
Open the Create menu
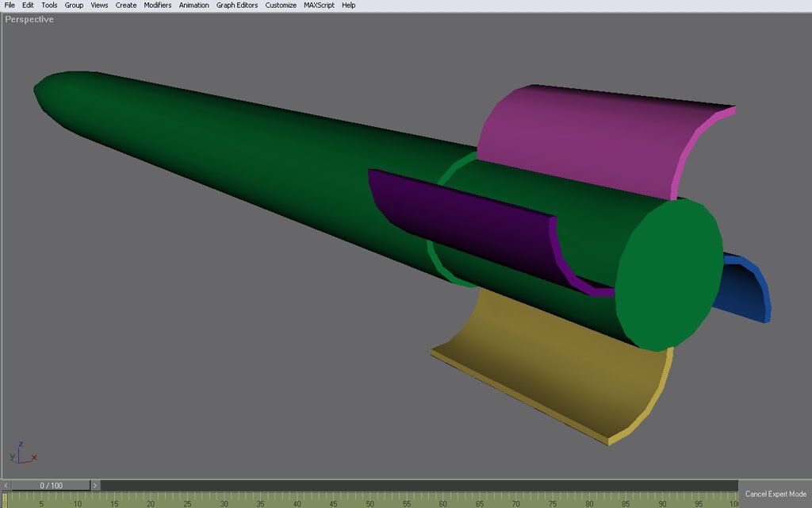click(126, 6)
